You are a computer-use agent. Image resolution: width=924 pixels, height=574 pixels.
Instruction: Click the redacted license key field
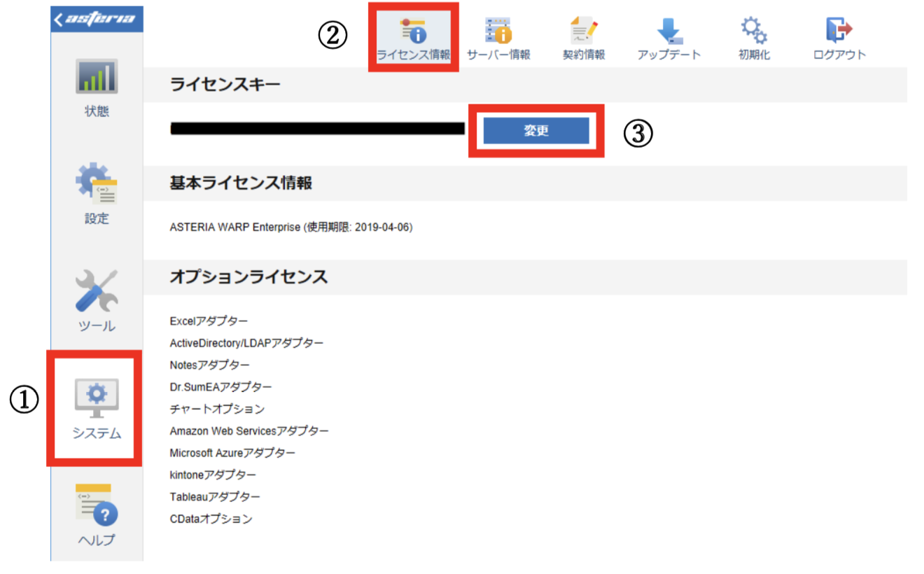[x=318, y=128]
